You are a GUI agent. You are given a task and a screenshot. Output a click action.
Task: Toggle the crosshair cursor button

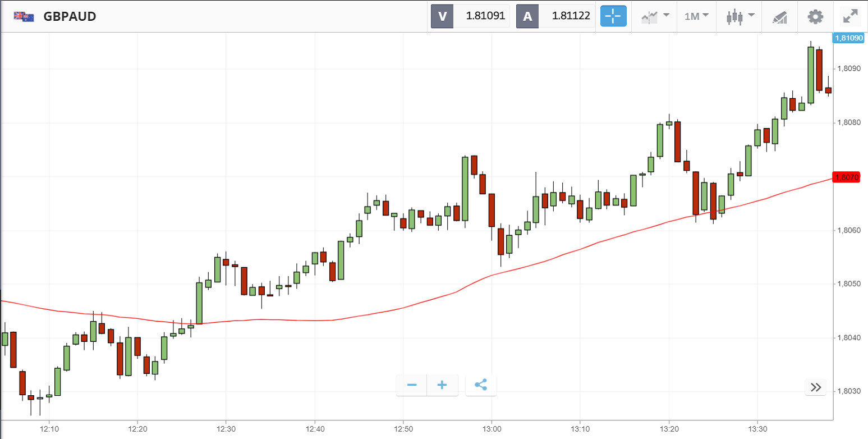coord(613,16)
